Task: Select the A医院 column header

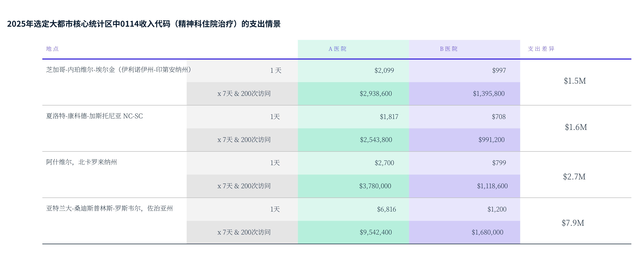Action: coord(337,49)
